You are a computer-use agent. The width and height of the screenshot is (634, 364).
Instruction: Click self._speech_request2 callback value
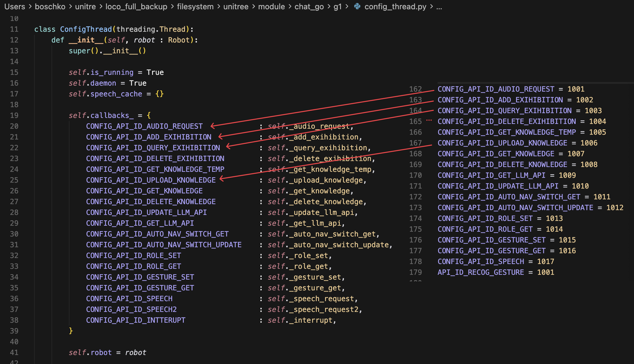(x=313, y=310)
